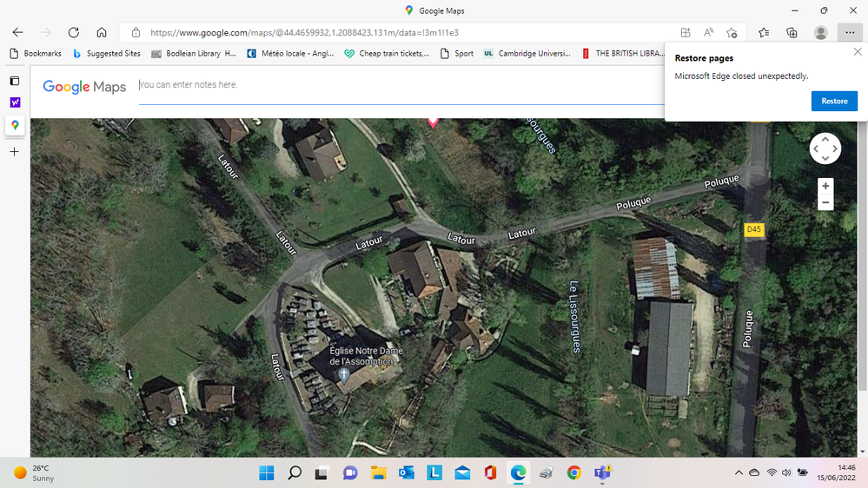Focus the notes input field
The image size is (868, 488).
click(401, 84)
